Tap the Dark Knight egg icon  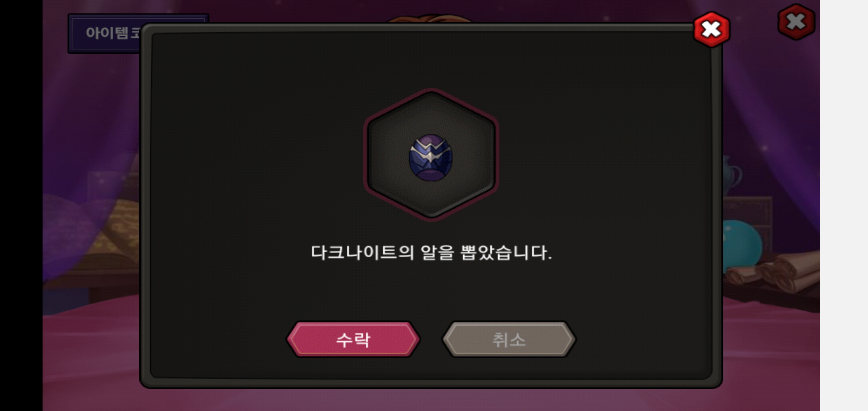point(431,158)
